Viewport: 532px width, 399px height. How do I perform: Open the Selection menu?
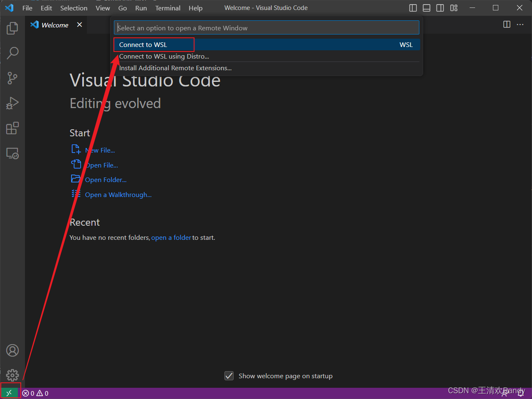[74, 8]
